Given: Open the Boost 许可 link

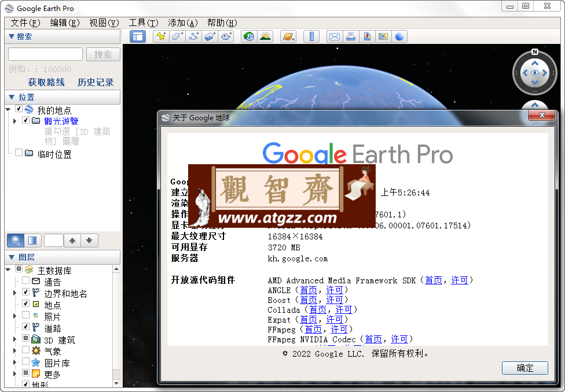Looking at the screenshot, I should (x=335, y=300).
